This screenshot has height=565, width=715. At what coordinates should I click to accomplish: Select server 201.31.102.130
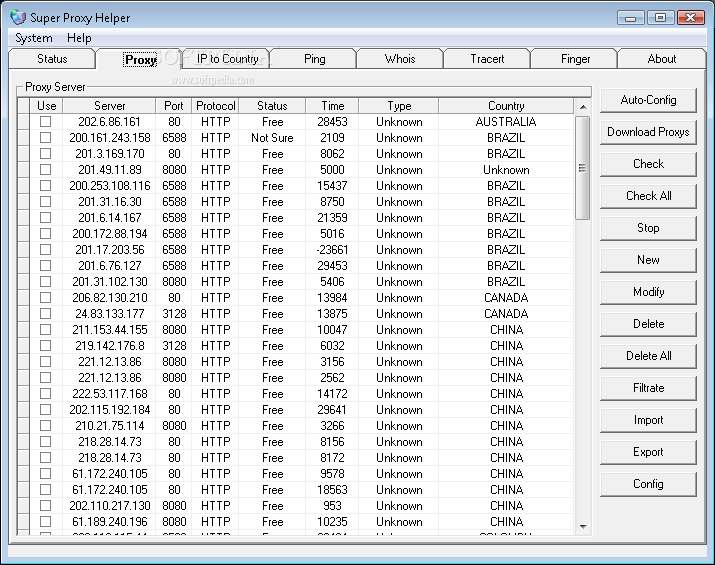[x=109, y=282]
